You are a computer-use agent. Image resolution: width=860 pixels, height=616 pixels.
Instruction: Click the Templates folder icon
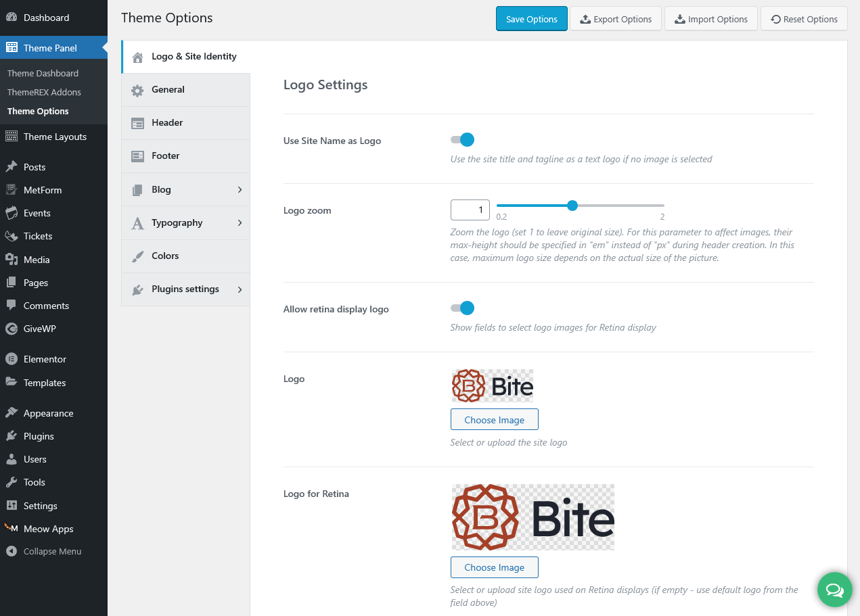(x=12, y=383)
